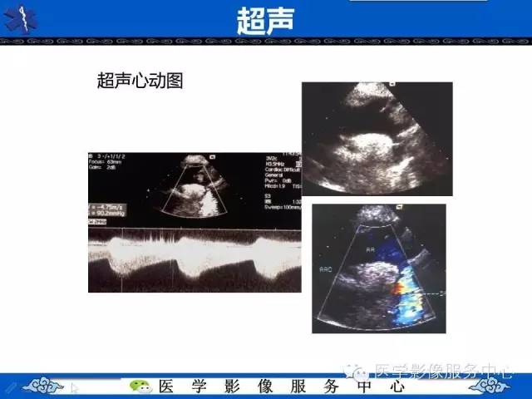Click the medical star logo in header

coord(20,19)
